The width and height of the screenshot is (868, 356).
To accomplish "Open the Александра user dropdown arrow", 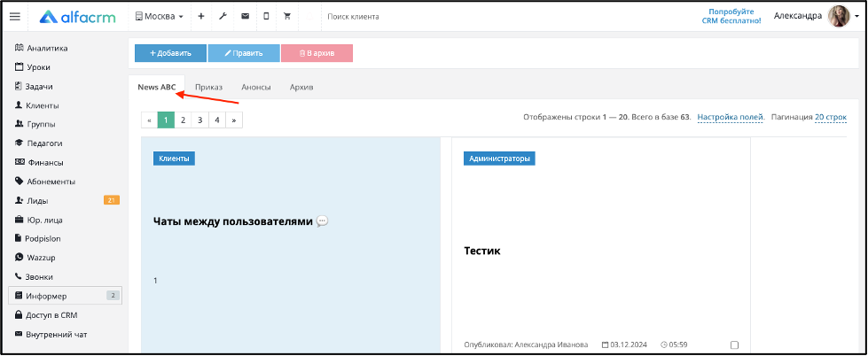I will pos(856,17).
